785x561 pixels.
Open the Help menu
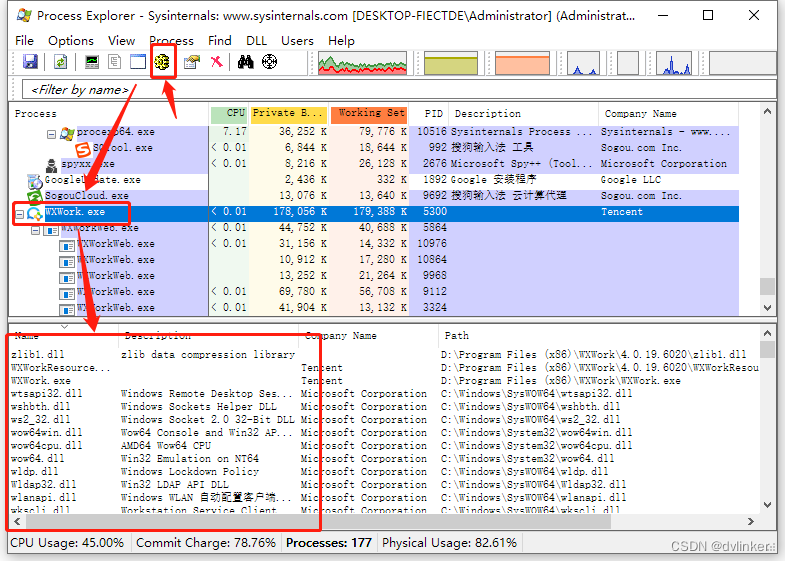coord(341,41)
